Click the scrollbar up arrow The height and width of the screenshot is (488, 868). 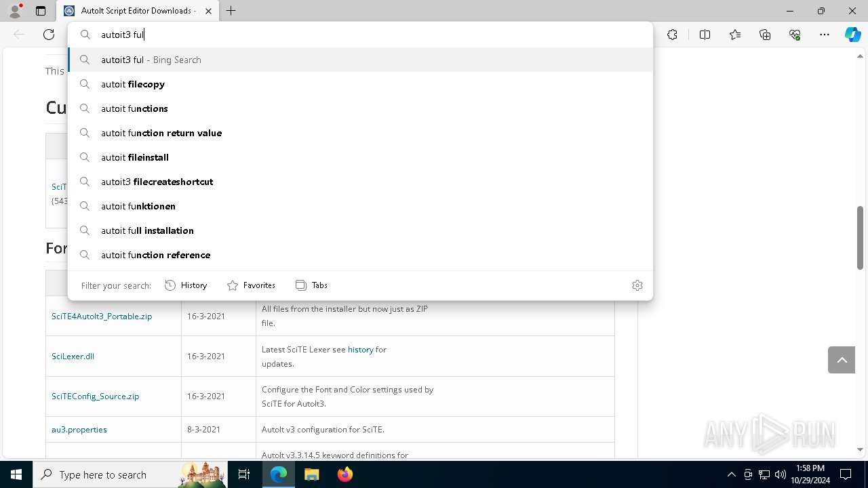click(860, 56)
